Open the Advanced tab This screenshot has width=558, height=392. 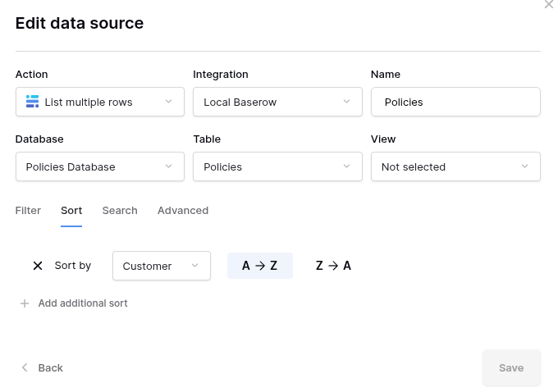point(183,211)
